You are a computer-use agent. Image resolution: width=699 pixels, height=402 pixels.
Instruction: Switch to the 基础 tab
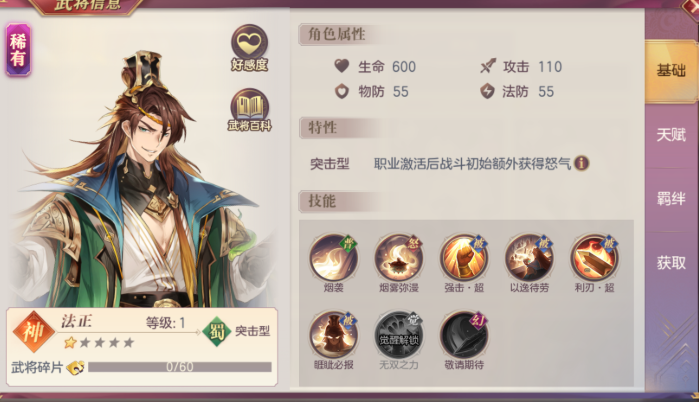[x=671, y=70]
